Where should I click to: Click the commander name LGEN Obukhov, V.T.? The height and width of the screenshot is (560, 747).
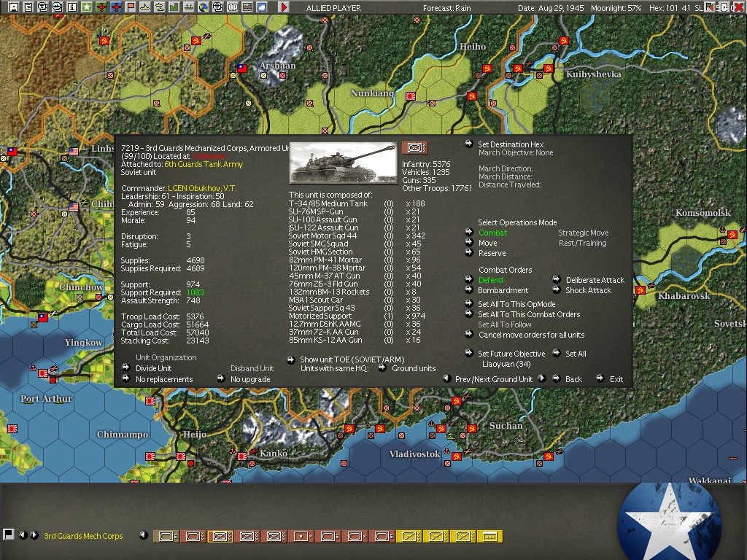(x=202, y=189)
